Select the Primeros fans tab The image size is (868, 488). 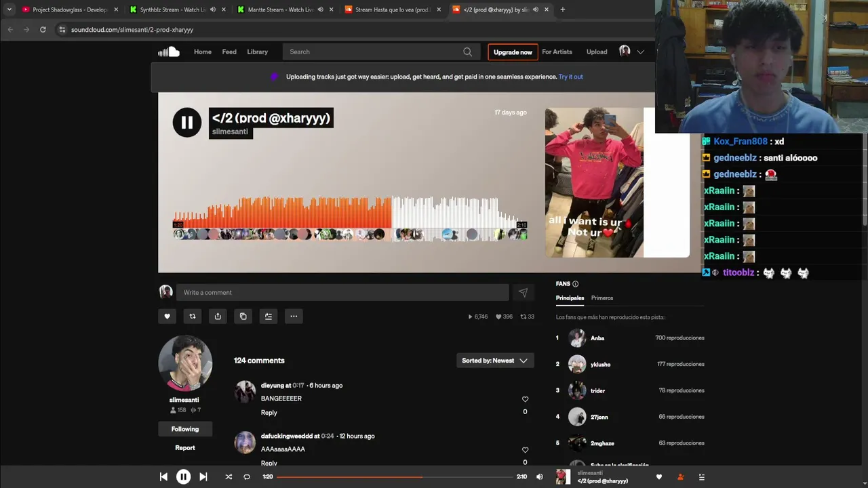click(602, 298)
